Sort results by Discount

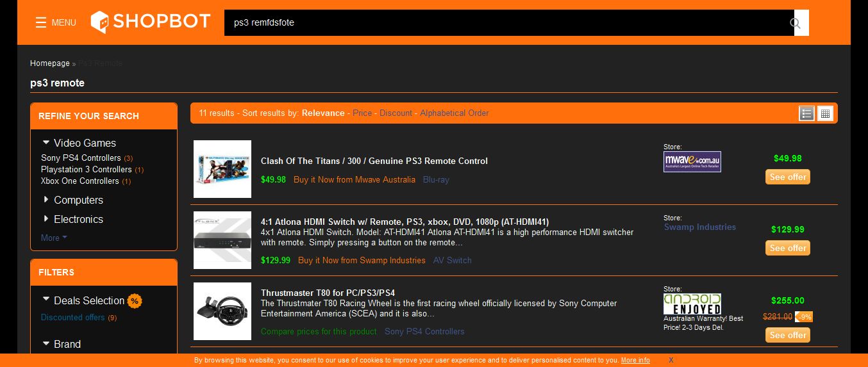click(x=396, y=113)
